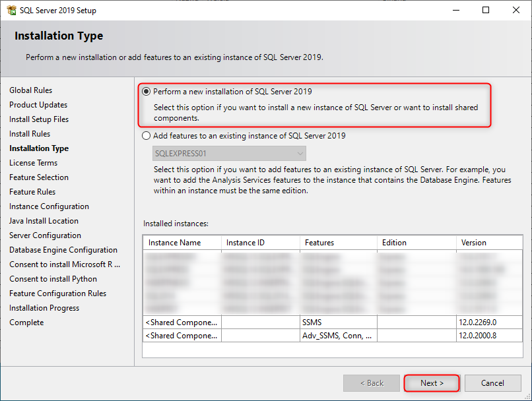The width and height of the screenshot is (532, 401).
Task: Select the Installation Type step
Action: (x=39, y=148)
